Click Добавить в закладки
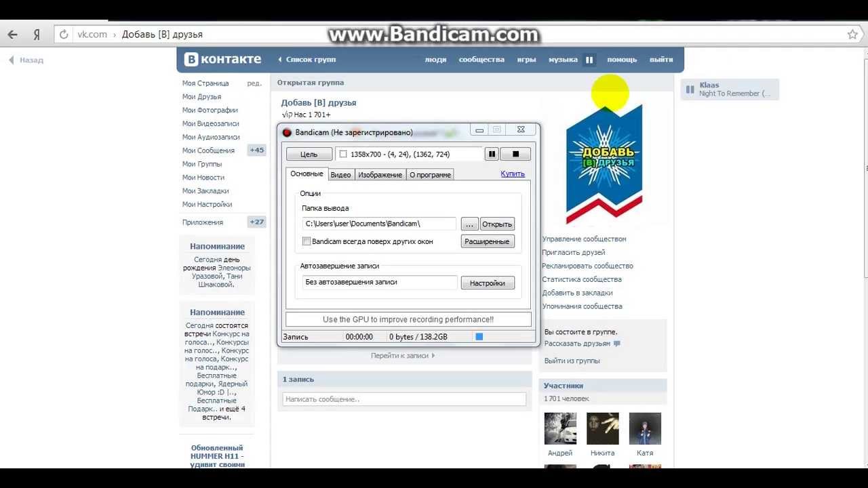 pyautogui.click(x=577, y=293)
